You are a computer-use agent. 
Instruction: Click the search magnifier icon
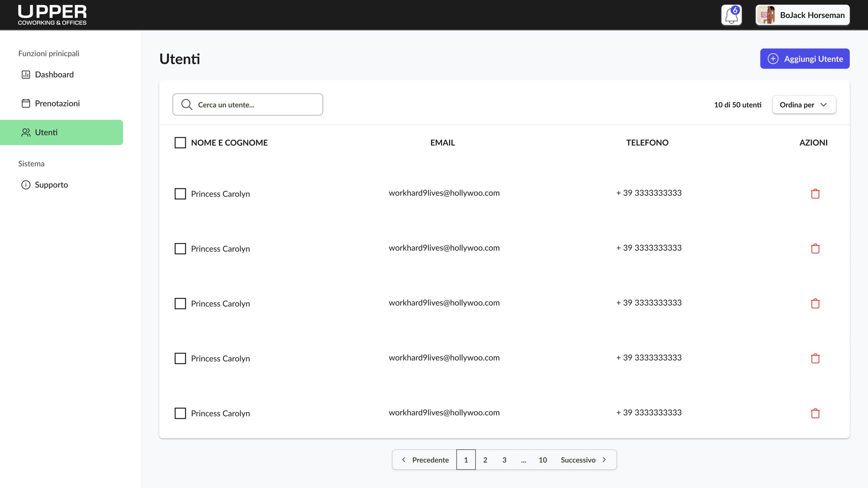(x=187, y=104)
